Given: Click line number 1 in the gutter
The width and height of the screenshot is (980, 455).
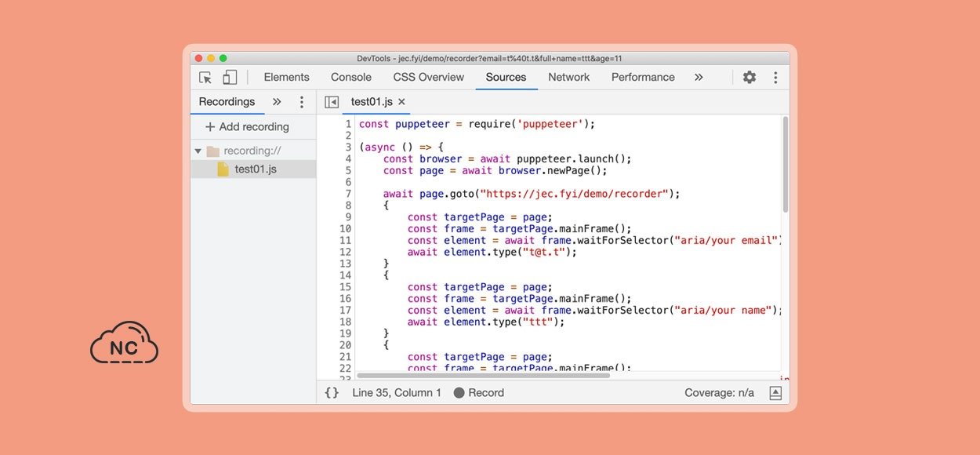Looking at the screenshot, I should click(x=348, y=124).
